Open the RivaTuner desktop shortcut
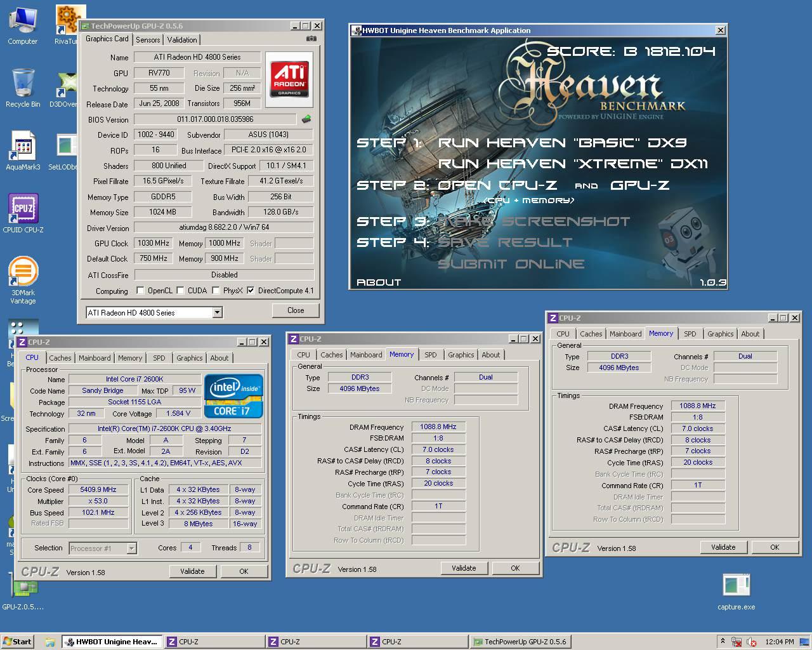The image size is (812, 650). click(69, 25)
